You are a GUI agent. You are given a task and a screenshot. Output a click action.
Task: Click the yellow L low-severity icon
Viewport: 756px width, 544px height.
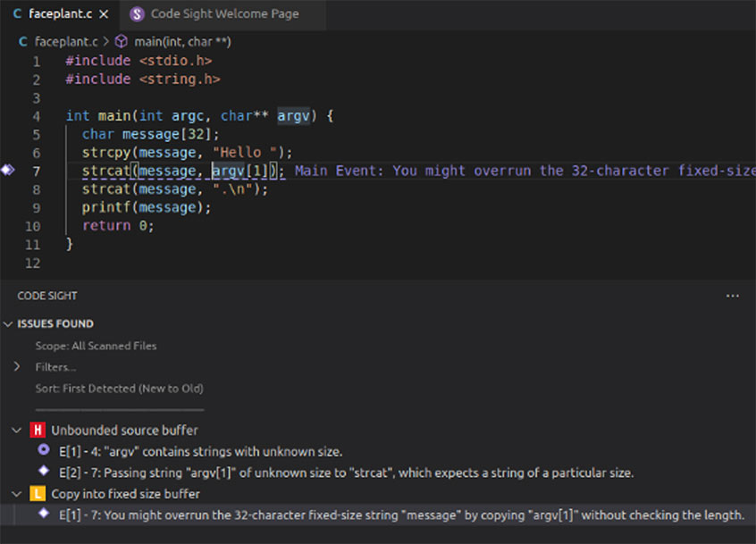tap(36, 493)
